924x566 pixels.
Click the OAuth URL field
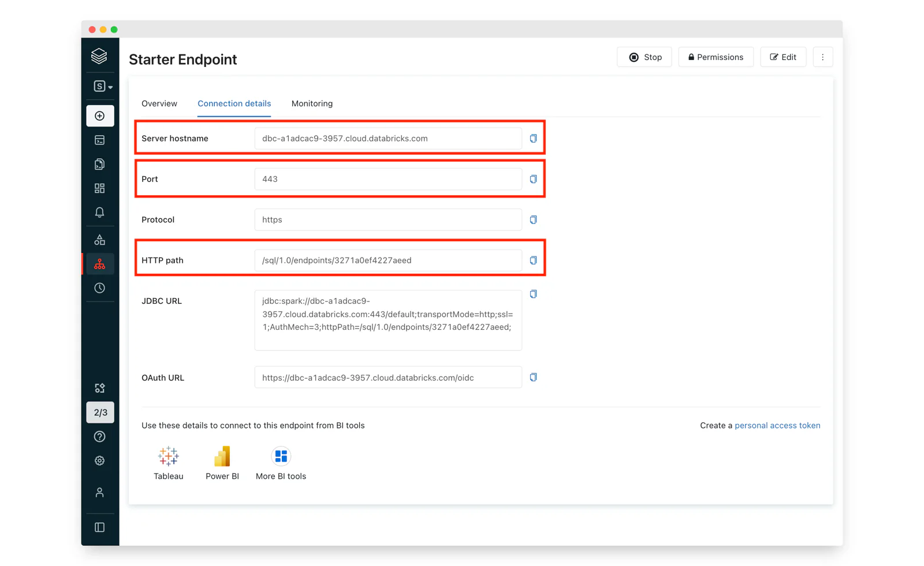(388, 377)
